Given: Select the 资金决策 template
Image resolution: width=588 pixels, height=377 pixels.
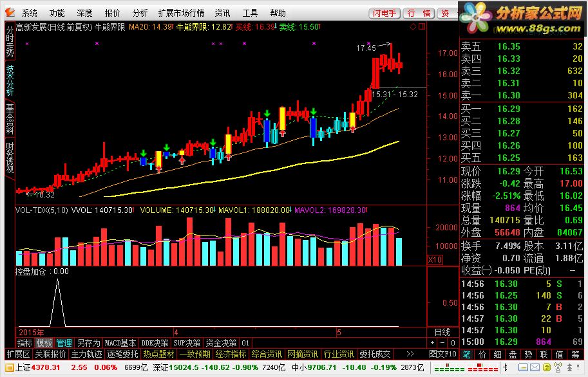Looking at the screenshot, I should tap(222, 343).
